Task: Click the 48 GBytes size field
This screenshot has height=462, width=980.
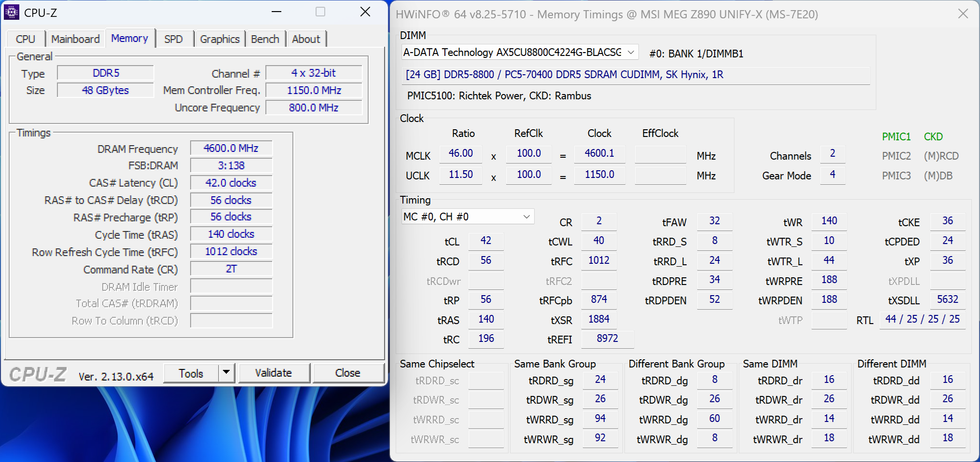Action: (106, 90)
